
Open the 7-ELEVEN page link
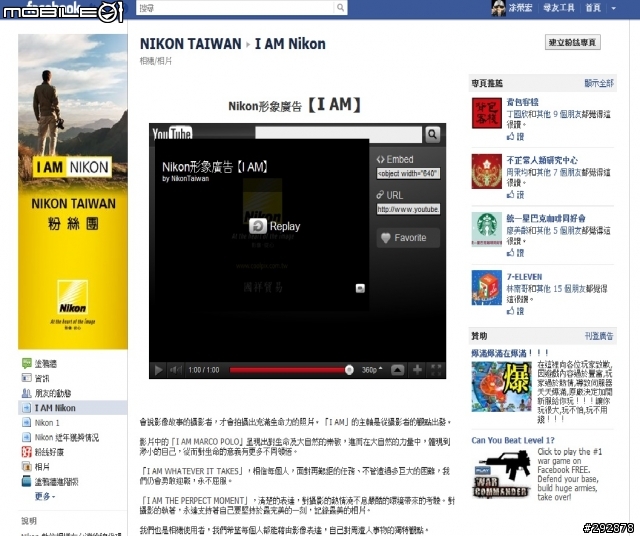point(524,277)
